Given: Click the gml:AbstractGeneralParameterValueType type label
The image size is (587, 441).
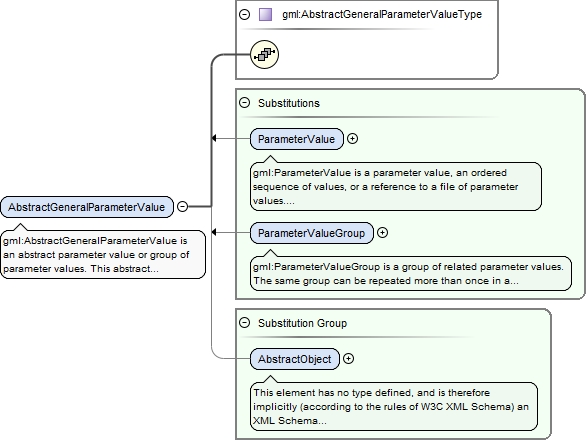Looking at the screenshot, I should [382, 15].
